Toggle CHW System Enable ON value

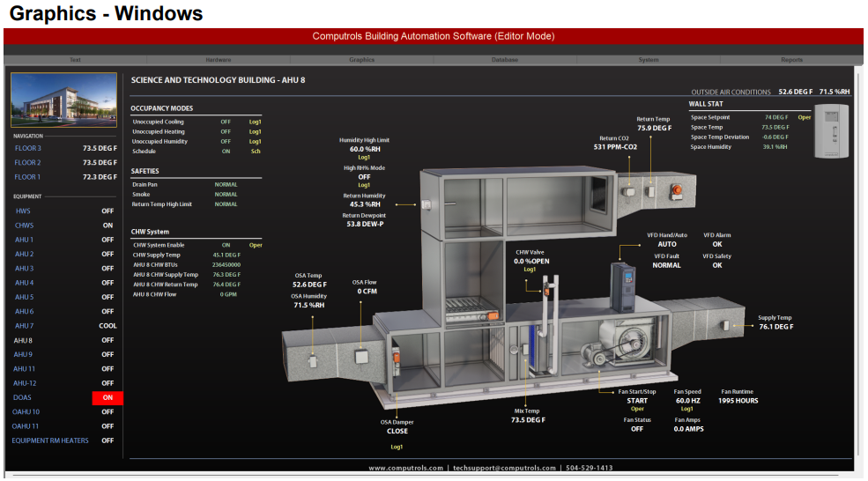[x=226, y=245]
